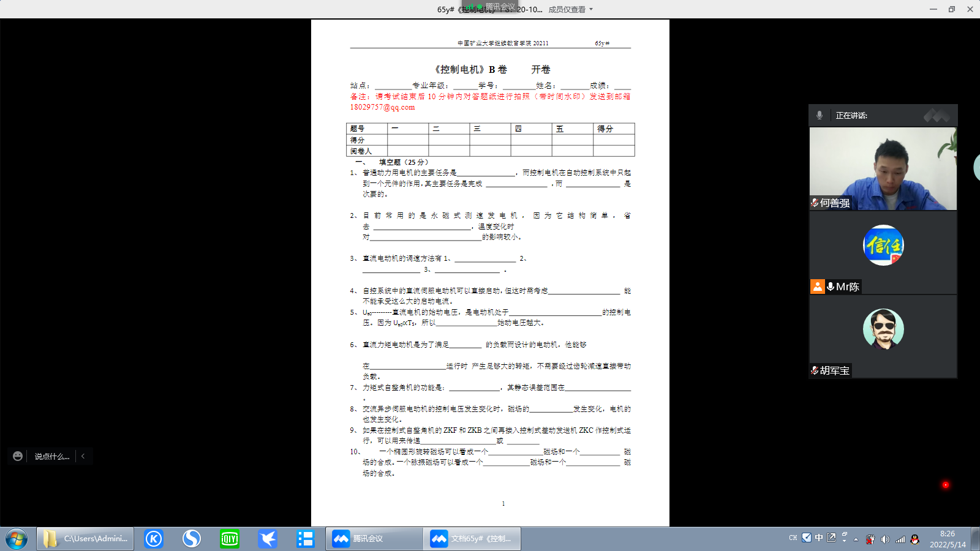This screenshot has height=551, width=980.
Task: Open the Windows Start menu
Action: click(x=17, y=539)
